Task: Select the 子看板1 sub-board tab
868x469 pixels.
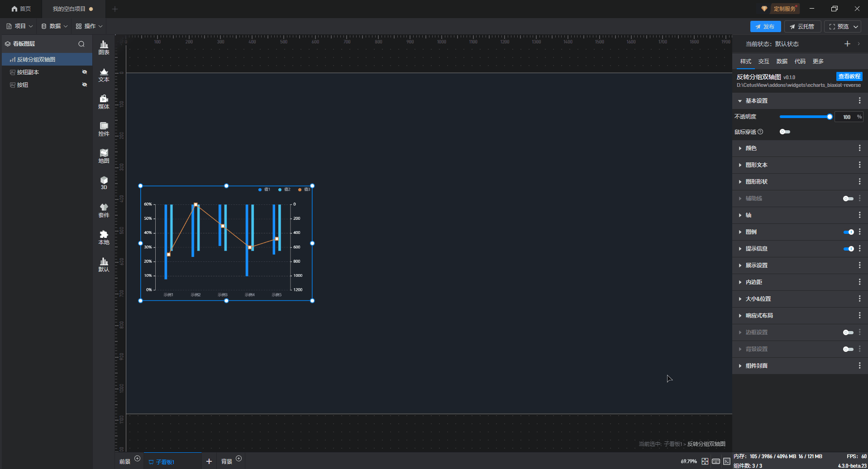Action: [172, 461]
